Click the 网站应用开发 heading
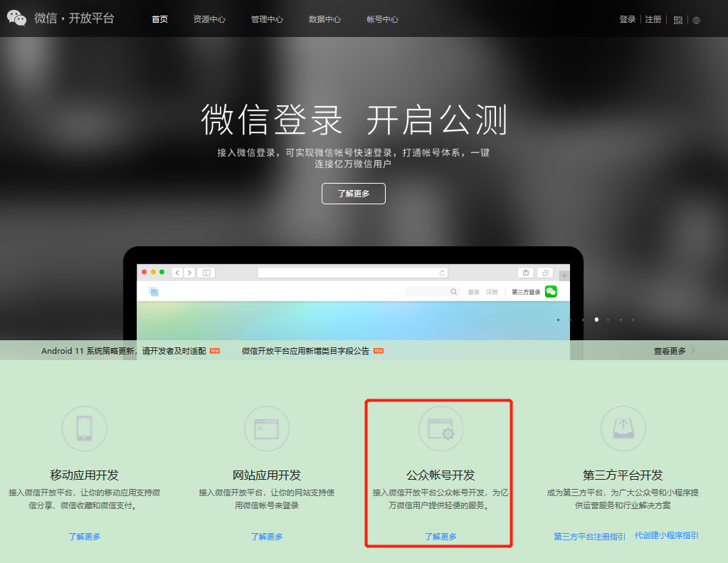Screen dimensions: 728x563 (266, 475)
